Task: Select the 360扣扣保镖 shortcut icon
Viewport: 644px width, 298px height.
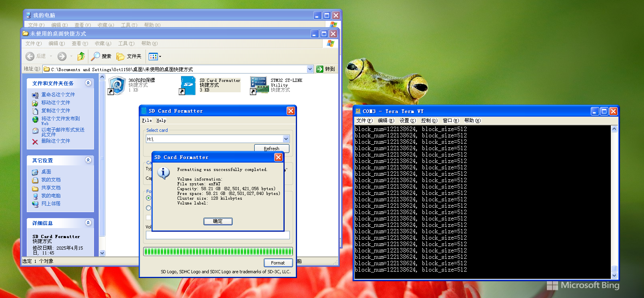Action: (x=117, y=85)
